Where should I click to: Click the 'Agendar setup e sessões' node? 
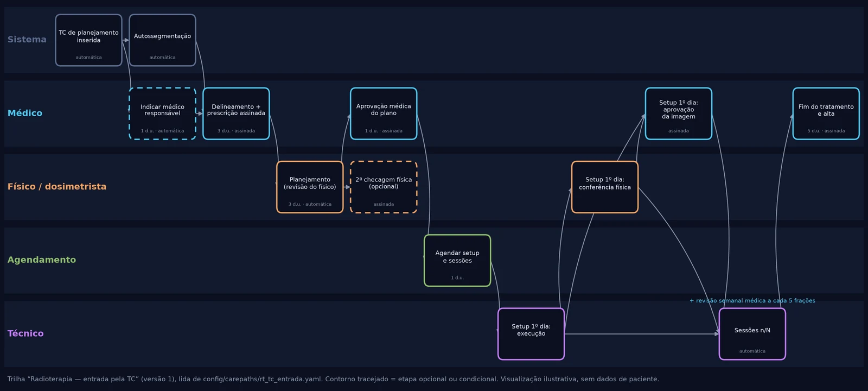coord(457,261)
